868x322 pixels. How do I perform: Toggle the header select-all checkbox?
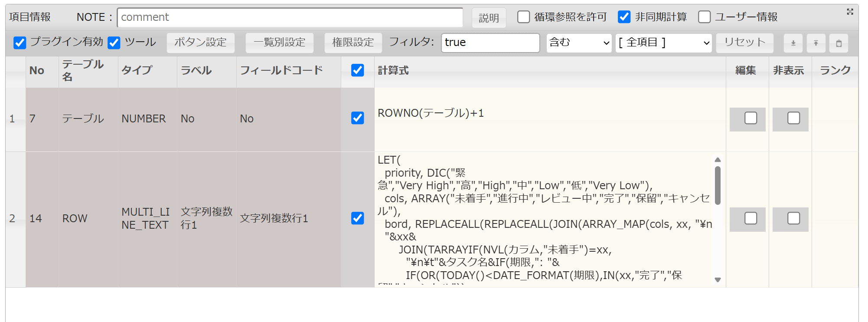(358, 70)
